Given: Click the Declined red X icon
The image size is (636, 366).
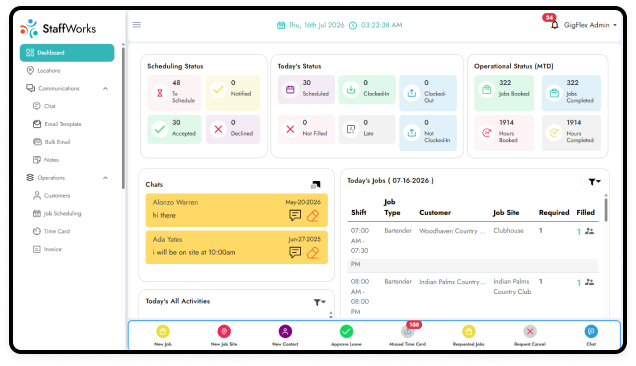Looking at the screenshot, I should click(218, 129).
